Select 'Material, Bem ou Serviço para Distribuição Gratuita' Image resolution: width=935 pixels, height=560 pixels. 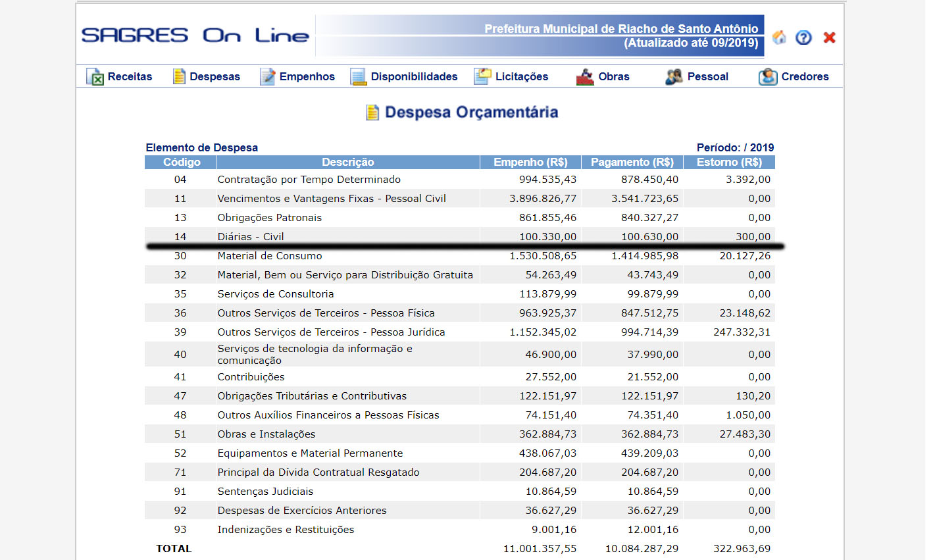point(345,275)
